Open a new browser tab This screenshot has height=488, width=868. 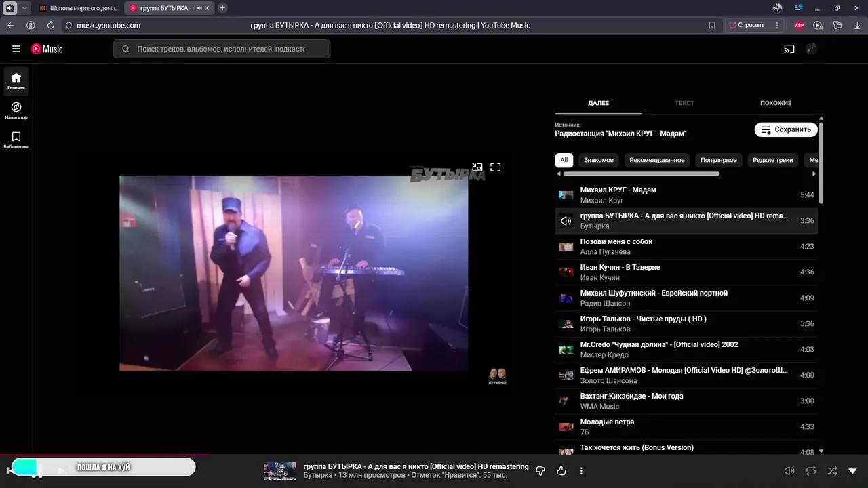pyautogui.click(x=222, y=8)
